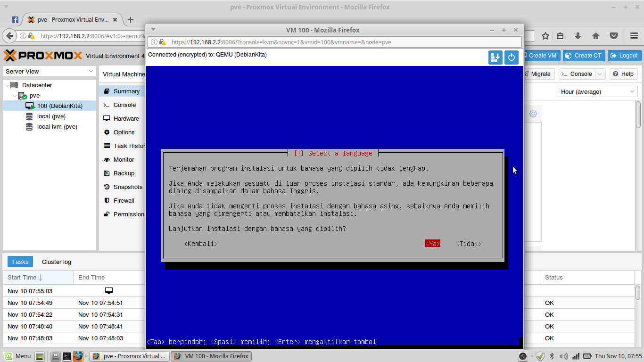Select local-lvm (pve) storage
This screenshot has width=644, height=362.
tap(57, 127)
